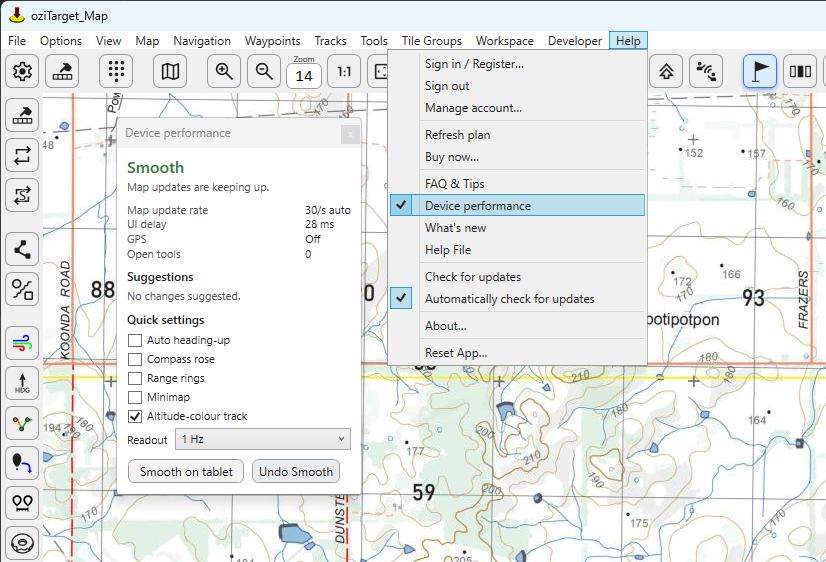The width and height of the screenshot is (826, 562).
Task: Click Smooth on tablet button
Action: pos(186,471)
